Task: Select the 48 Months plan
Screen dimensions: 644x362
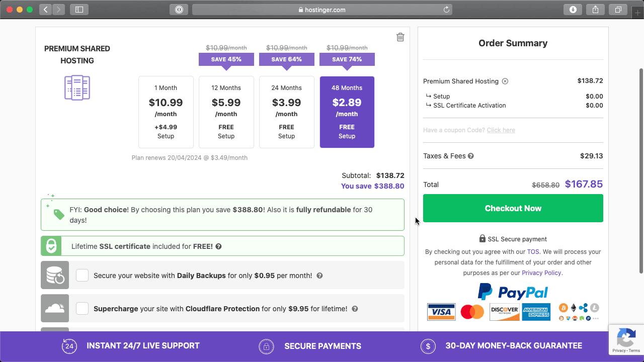Action: [x=347, y=112]
